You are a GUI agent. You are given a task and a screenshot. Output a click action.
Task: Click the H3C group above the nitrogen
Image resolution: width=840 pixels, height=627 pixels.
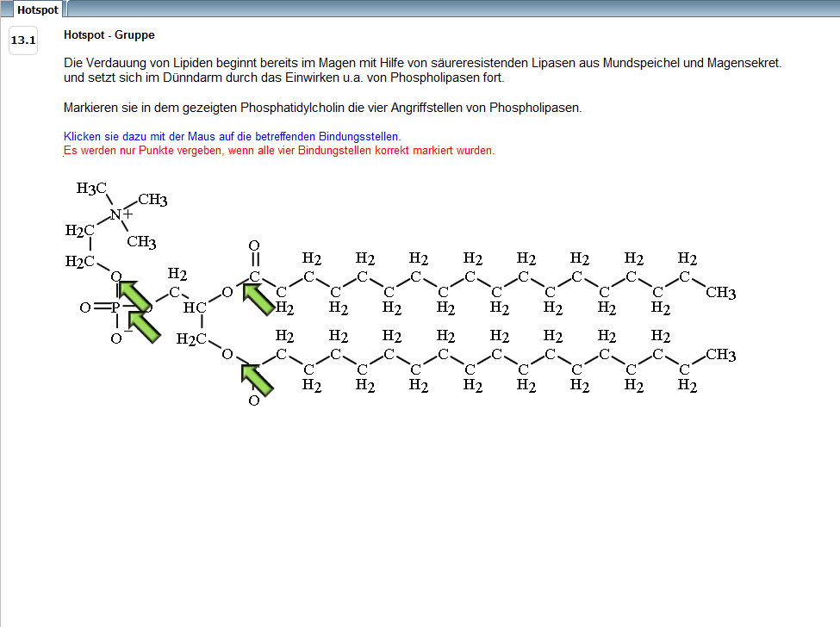[x=91, y=188]
